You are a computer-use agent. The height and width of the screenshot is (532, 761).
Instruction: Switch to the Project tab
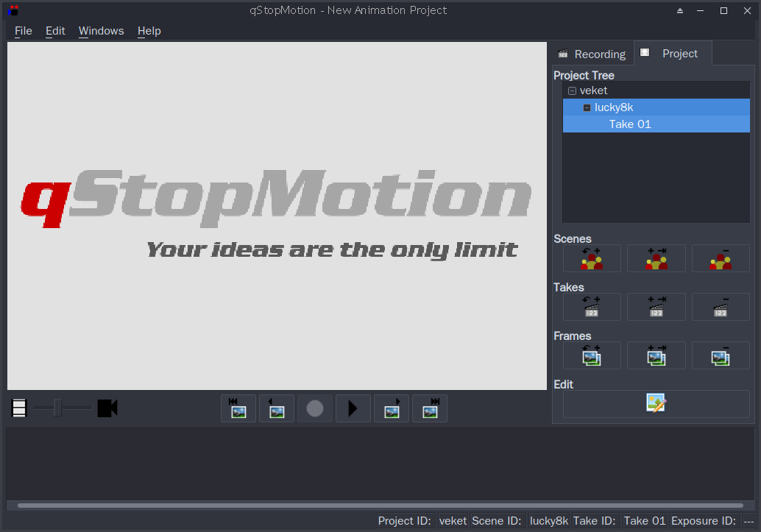coord(673,54)
